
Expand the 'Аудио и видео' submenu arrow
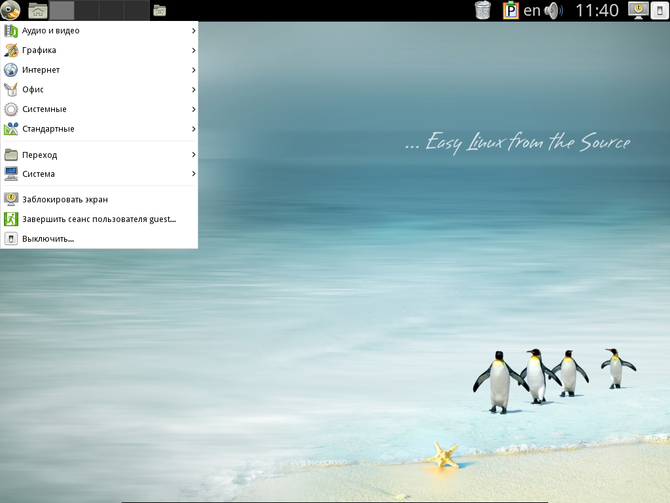click(194, 31)
